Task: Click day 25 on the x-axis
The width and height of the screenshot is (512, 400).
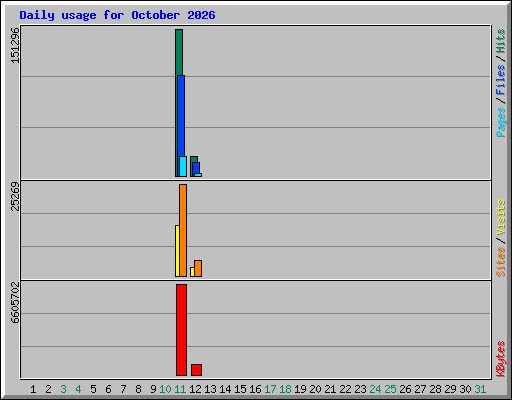Action: point(390,389)
